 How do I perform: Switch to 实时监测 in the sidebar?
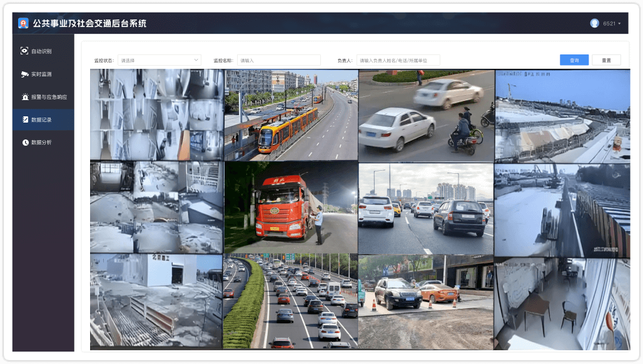[41, 74]
